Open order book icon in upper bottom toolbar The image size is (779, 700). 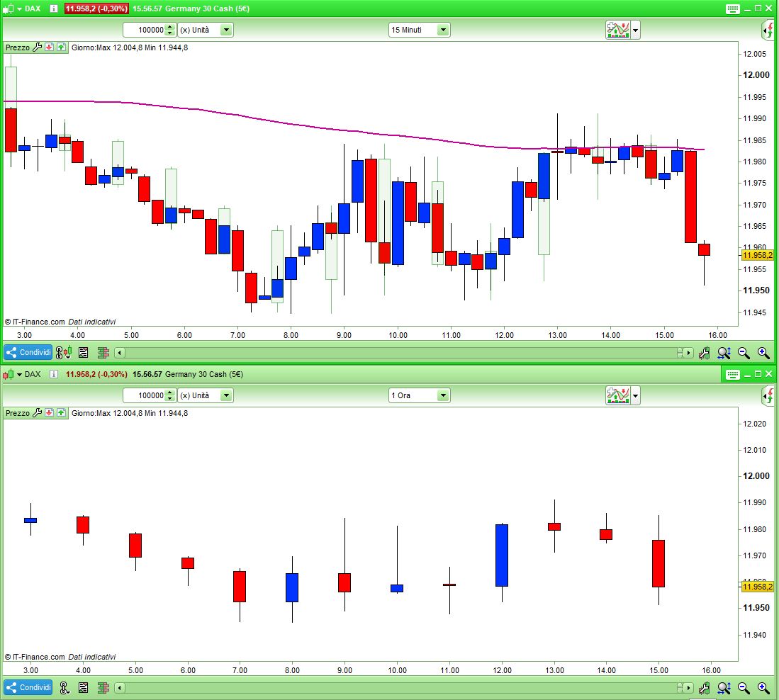coord(103,353)
